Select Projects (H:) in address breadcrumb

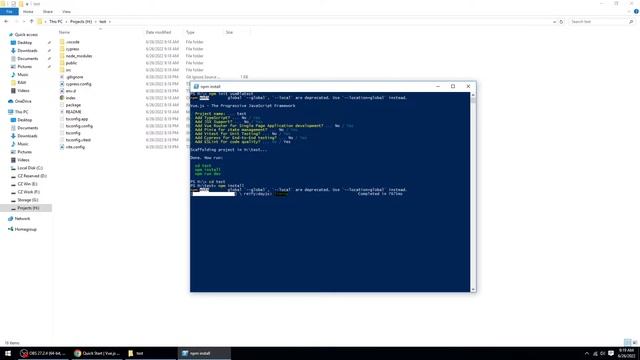tap(81, 22)
